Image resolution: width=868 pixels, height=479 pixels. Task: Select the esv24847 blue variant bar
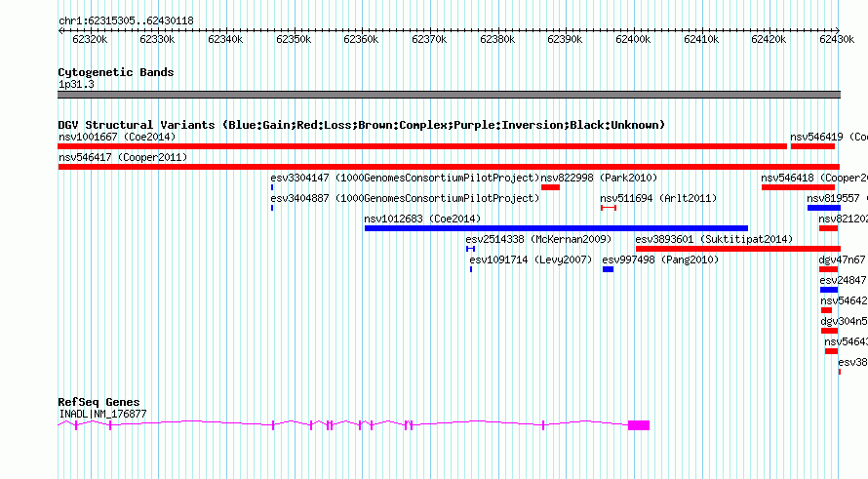point(829,290)
